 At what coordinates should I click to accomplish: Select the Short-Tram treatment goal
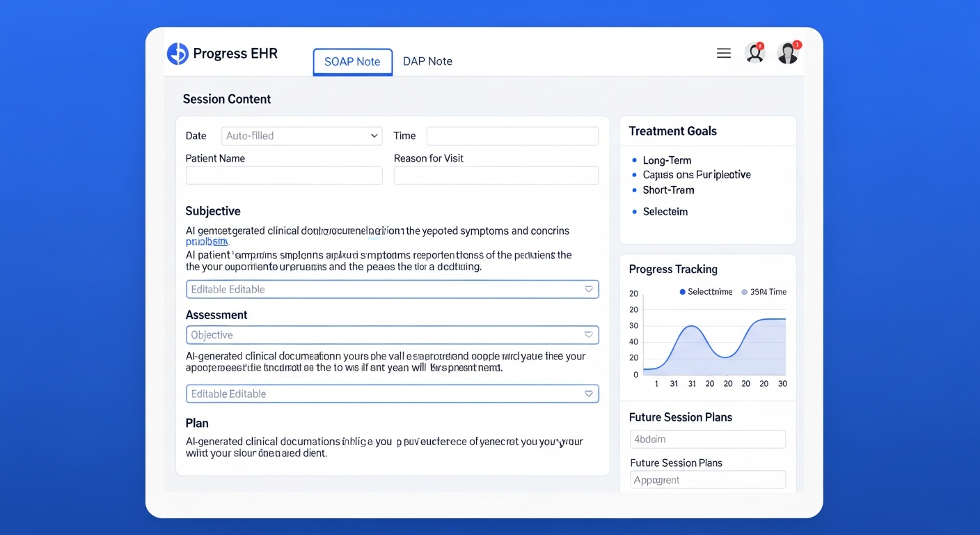(x=668, y=190)
